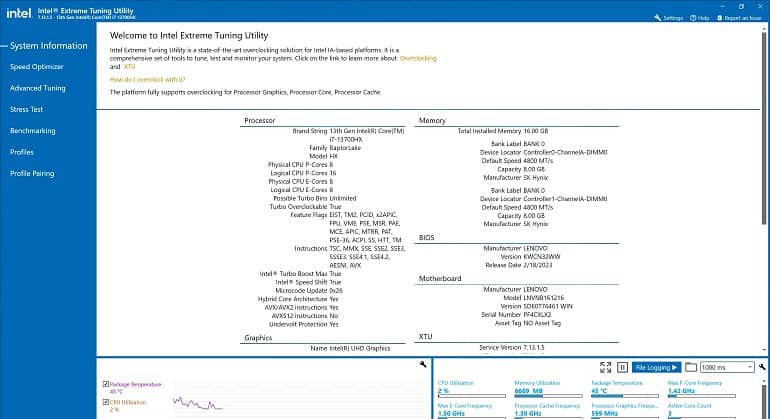Click the XTU section heading
770x419 pixels.
425,337
